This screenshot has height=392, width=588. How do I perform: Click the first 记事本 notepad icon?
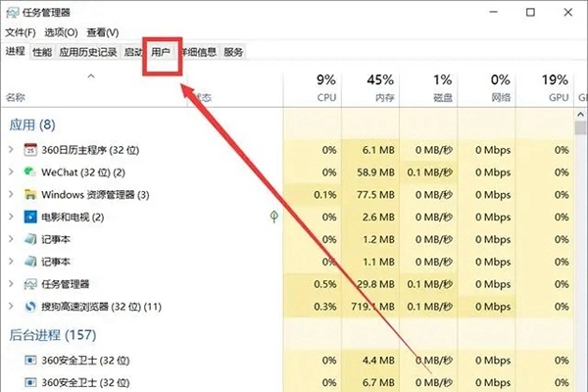30,239
